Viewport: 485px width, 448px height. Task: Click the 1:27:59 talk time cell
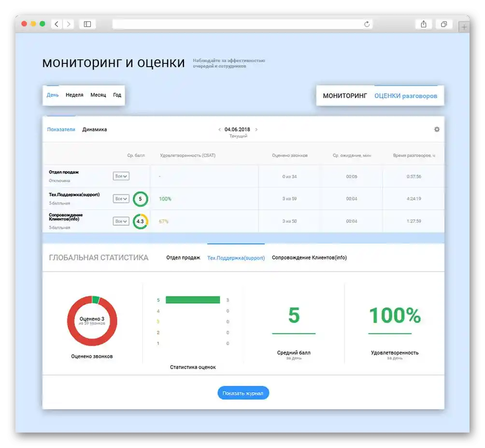click(414, 221)
